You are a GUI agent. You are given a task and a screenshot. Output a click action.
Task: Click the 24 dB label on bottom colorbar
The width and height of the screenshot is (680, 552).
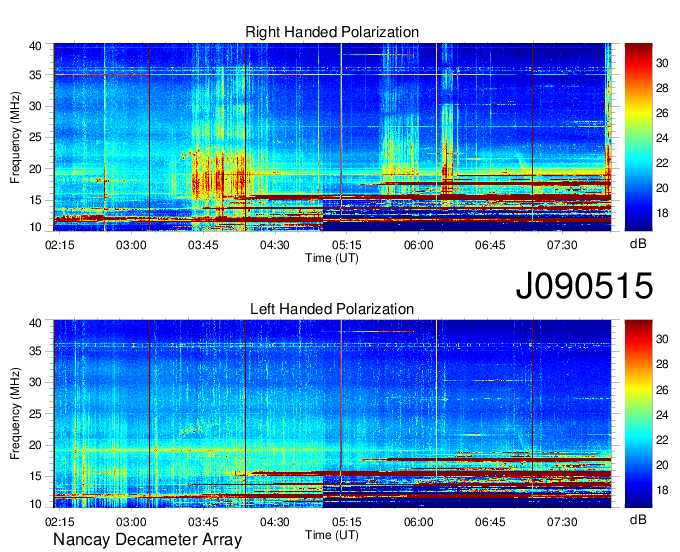[662, 415]
